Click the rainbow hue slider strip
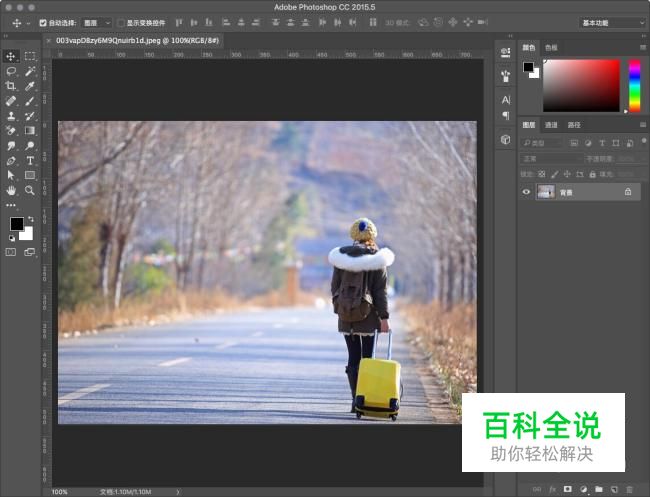This screenshot has height=497, width=650. pos(634,85)
